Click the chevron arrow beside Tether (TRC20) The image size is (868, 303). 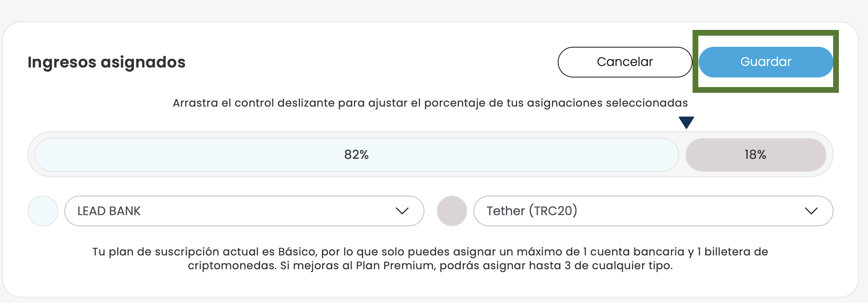click(811, 211)
